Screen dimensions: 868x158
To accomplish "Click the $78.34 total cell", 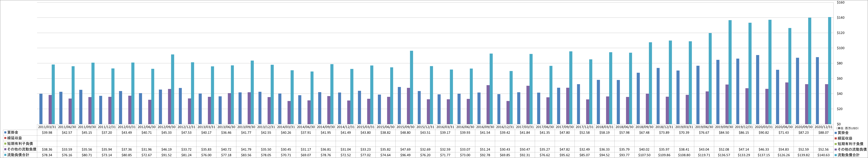I will [x=47, y=155].
